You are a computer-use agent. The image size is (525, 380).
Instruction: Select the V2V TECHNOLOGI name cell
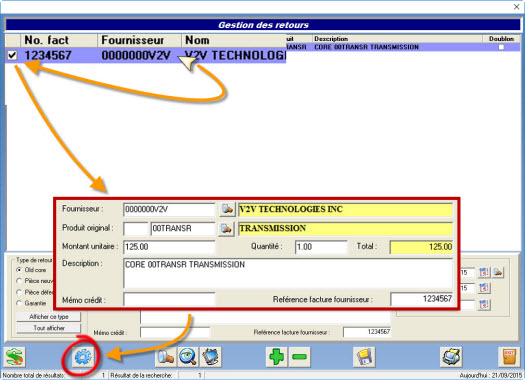pyautogui.click(x=235, y=55)
